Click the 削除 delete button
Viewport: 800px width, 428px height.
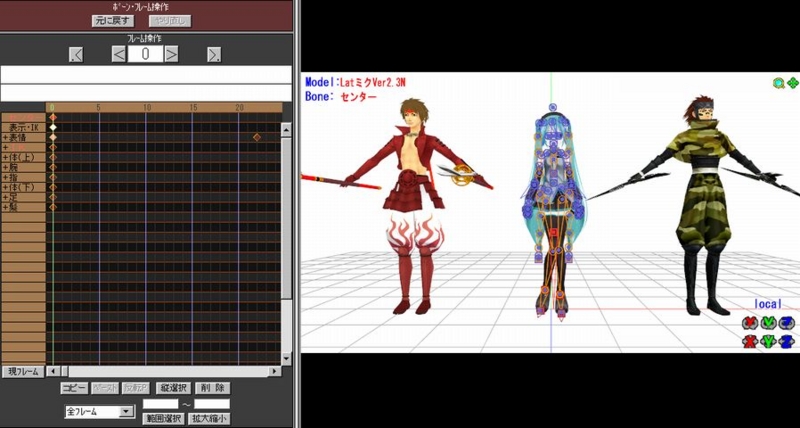pyautogui.click(x=212, y=388)
